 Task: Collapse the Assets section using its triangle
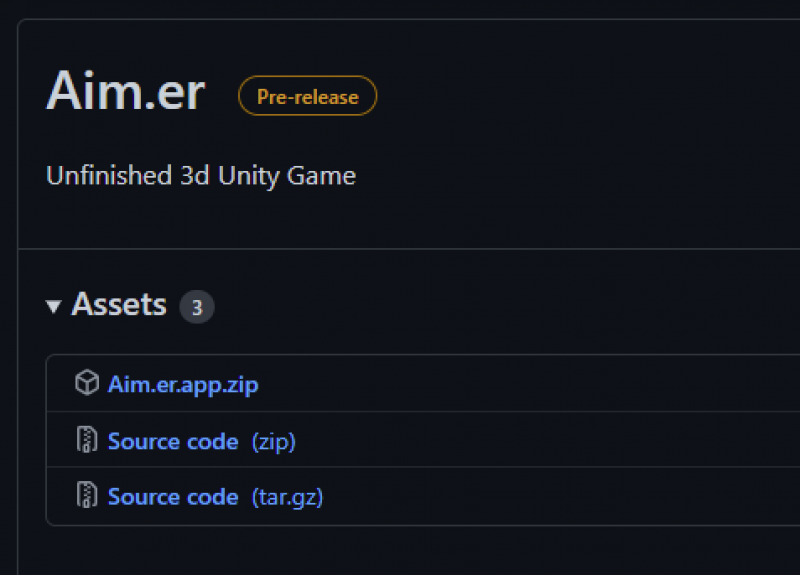click(x=54, y=306)
